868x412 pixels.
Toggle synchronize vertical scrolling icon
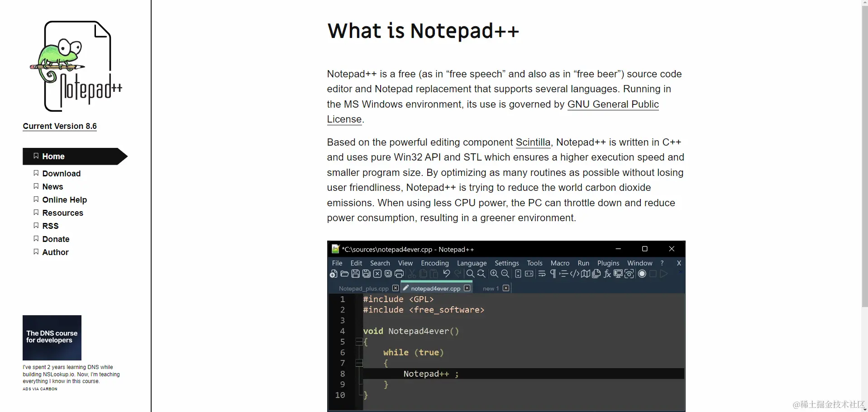tap(518, 274)
